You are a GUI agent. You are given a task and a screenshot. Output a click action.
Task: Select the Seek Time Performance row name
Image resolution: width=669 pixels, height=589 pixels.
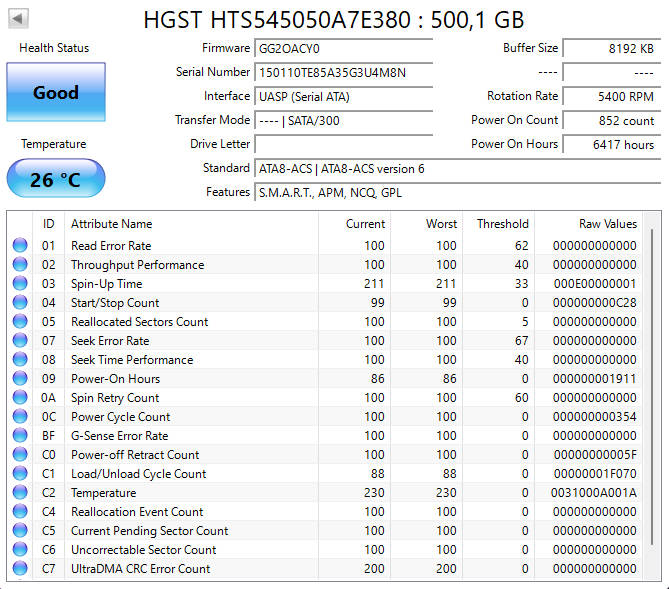coord(132,360)
